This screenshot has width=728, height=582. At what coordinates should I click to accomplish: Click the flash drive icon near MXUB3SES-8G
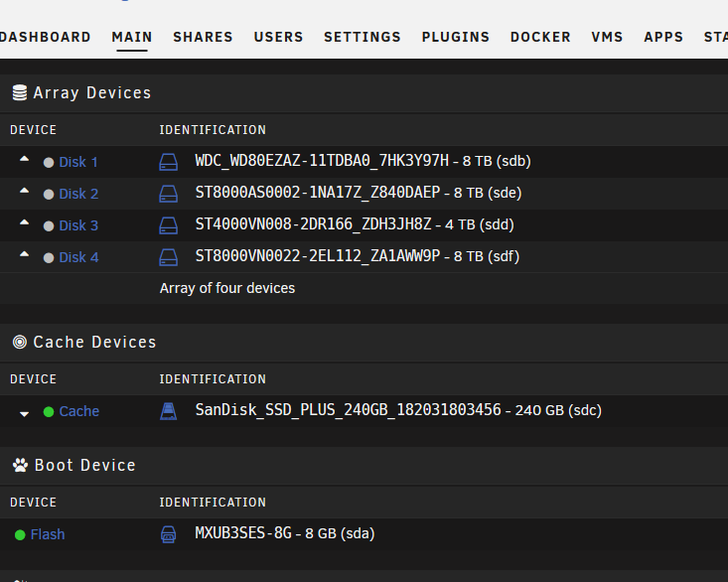pos(168,534)
